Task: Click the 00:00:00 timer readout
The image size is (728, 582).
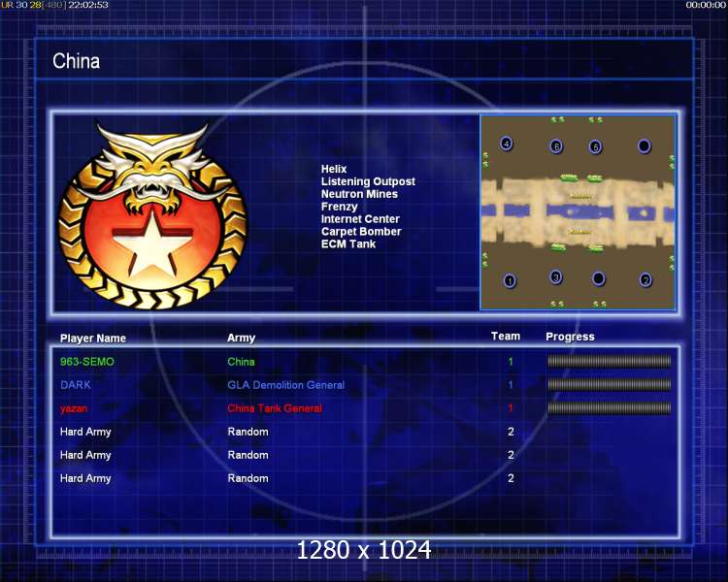Action: [x=706, y=5]
